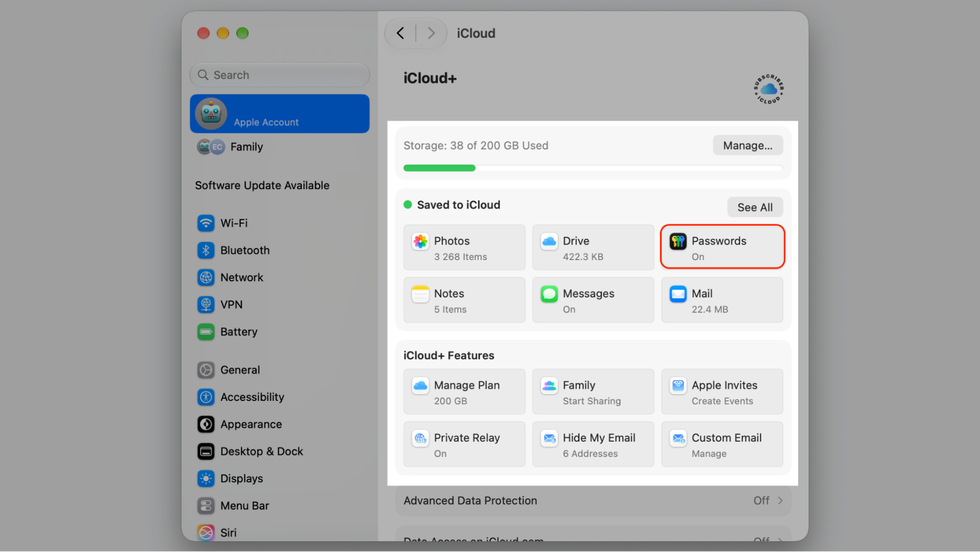Click the Messages bubble icon
The height and width of the screenshot is (552, 980).
pos(549,294)
